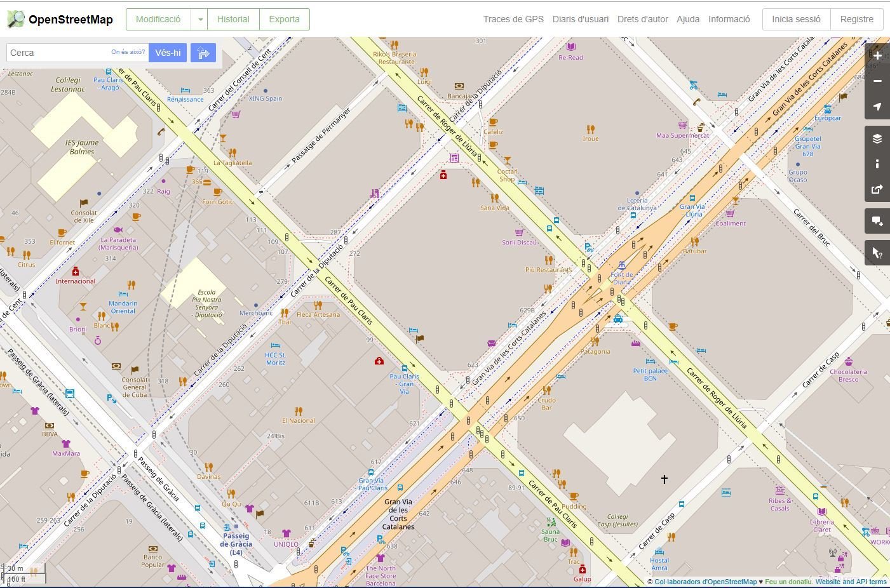Open the Modificació edit tab
Screen dimensions: 890x588
point(158,19)
